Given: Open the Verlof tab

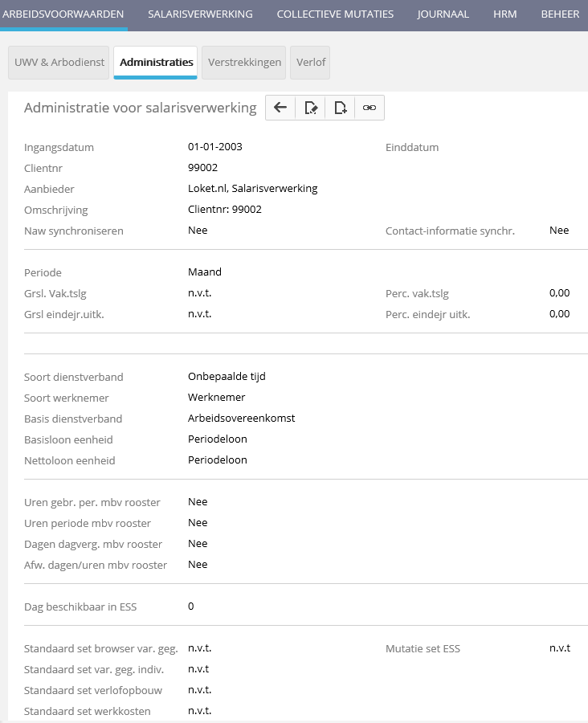Looking at the screenshot, I should pos(310,63).
